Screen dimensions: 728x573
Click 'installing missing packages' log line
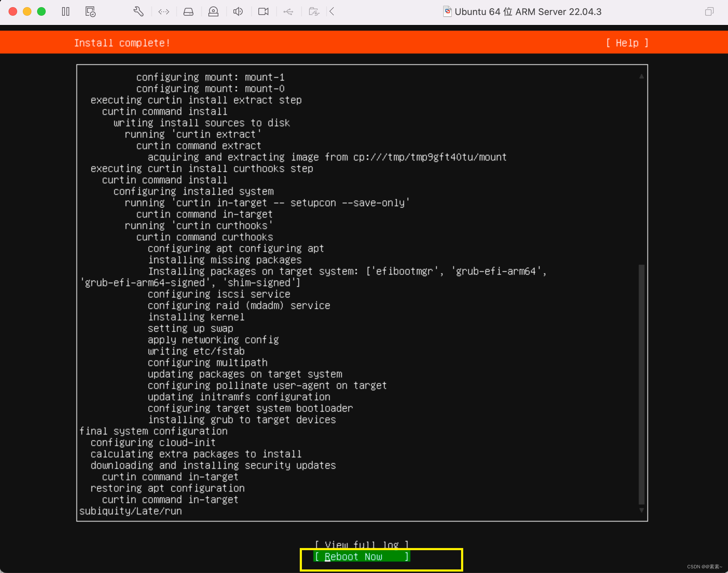[x=225, y=260]
